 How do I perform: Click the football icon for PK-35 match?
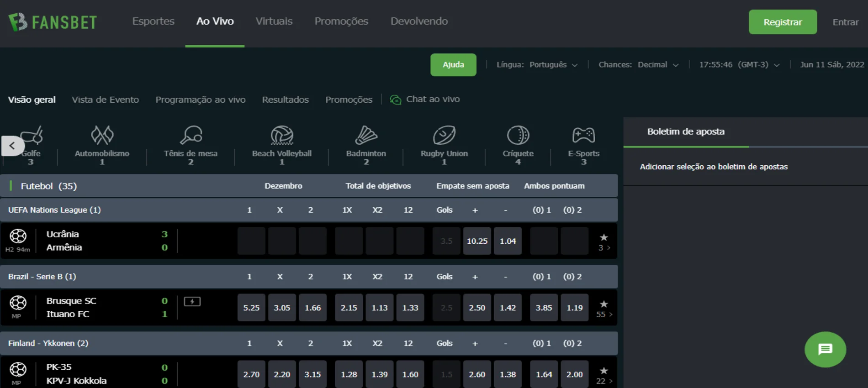pyautogui.click(x=18, y=369)
